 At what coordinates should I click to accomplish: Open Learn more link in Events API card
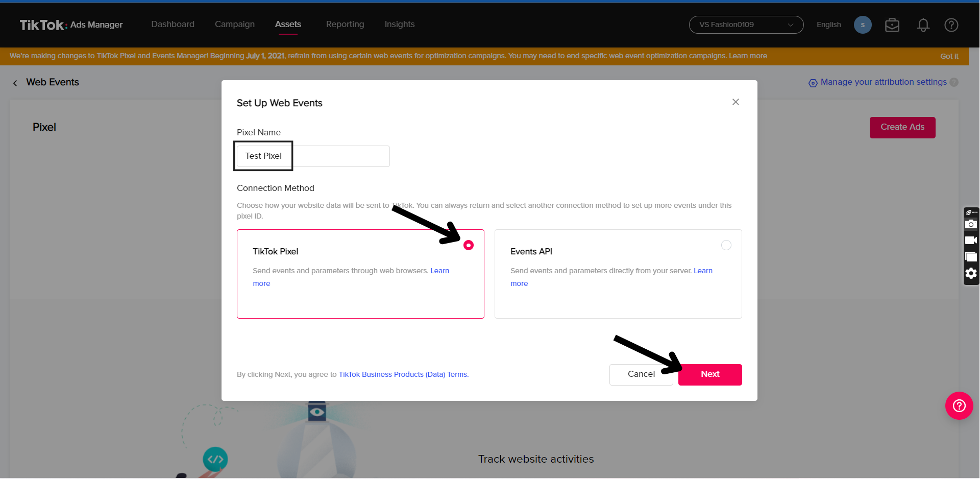pos(703,271)
